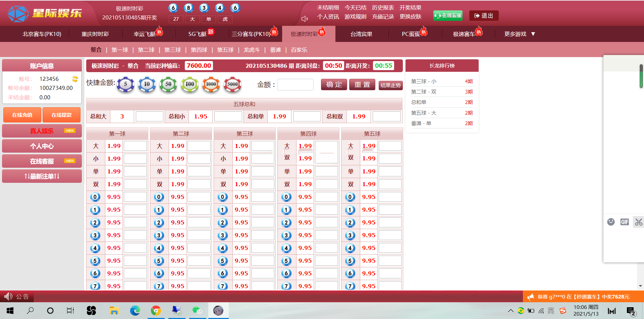Screen dimensions: 644x319
Task: Click the 金额 amount input field
Action: pos(295,85)
